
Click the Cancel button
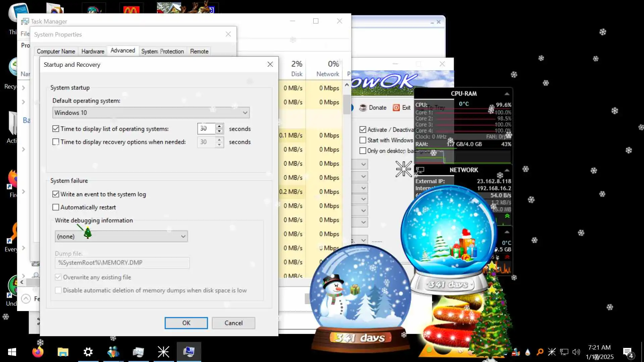[x=233, y=323]
